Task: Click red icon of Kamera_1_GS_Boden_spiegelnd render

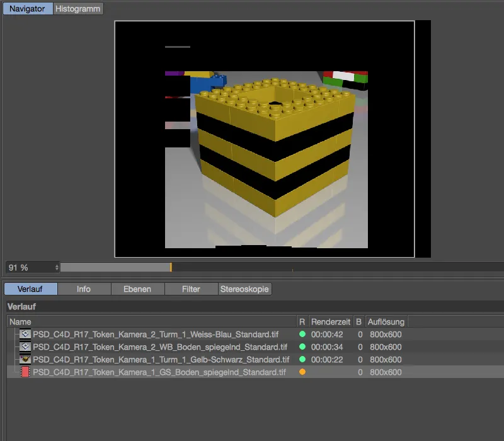Action: click(x=25, y=372)
